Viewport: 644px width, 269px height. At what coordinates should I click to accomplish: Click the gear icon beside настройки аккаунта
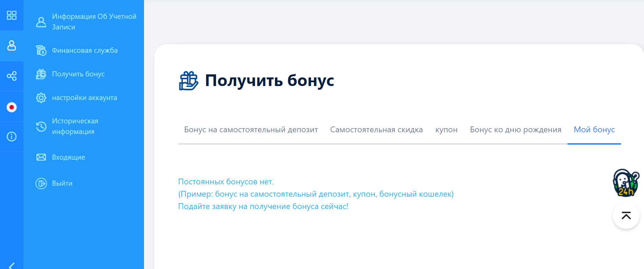(41, 98)
